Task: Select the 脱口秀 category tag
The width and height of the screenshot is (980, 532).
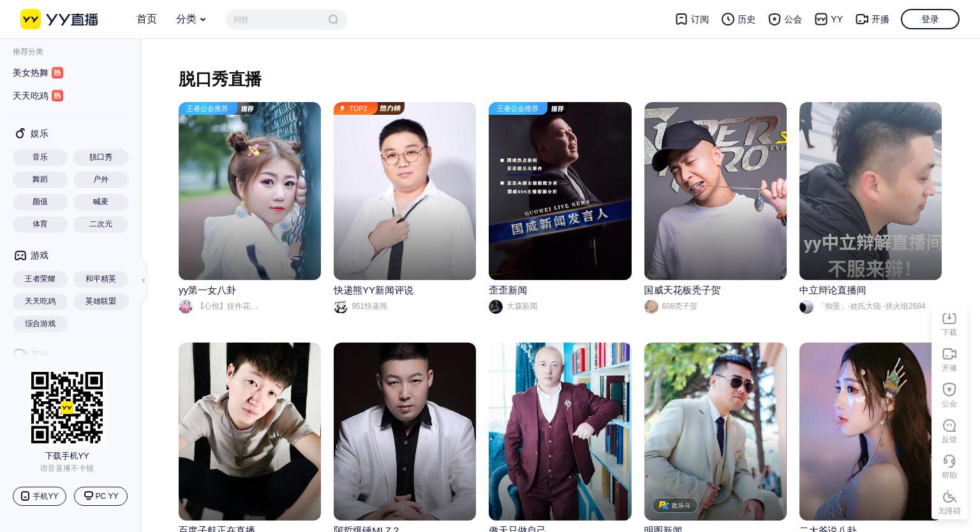Action: click(101, 157)
